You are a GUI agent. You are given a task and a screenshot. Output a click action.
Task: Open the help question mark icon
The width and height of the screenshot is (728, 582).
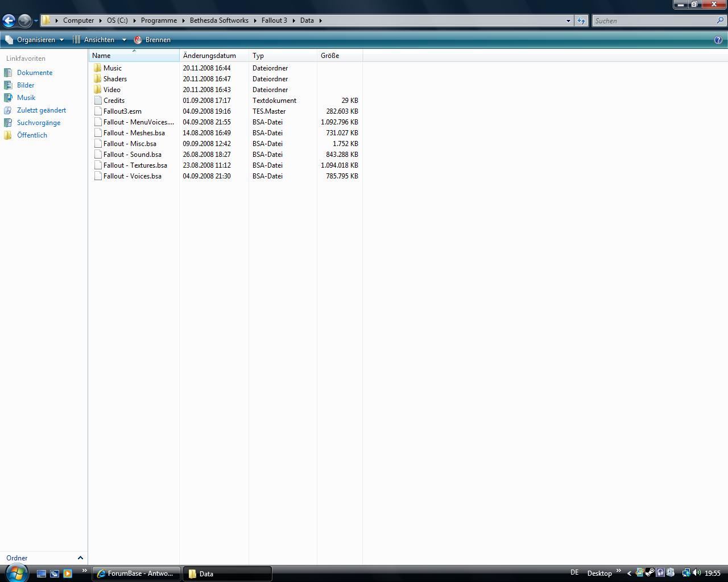718,40
